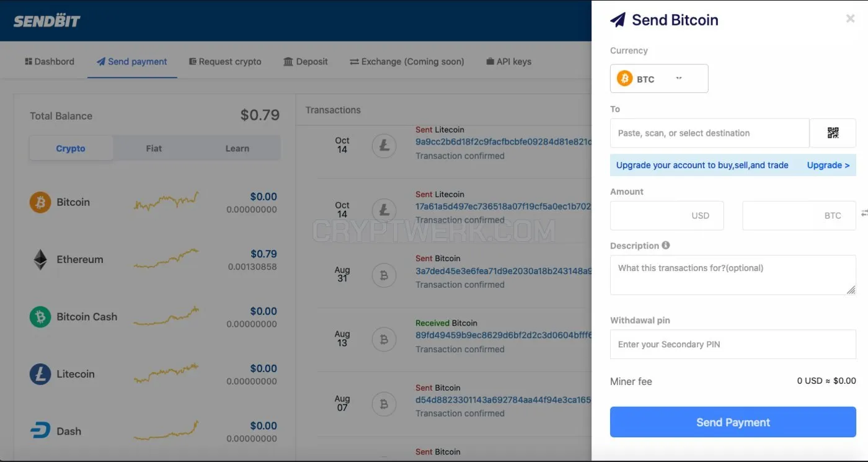Go to the Deposit tab
The width and height of the screenshot is (868, 462).
click(306, 61)
